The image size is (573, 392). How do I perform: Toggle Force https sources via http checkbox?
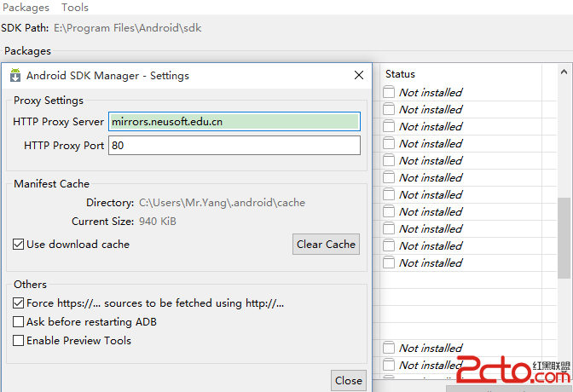tap(19, 303)
